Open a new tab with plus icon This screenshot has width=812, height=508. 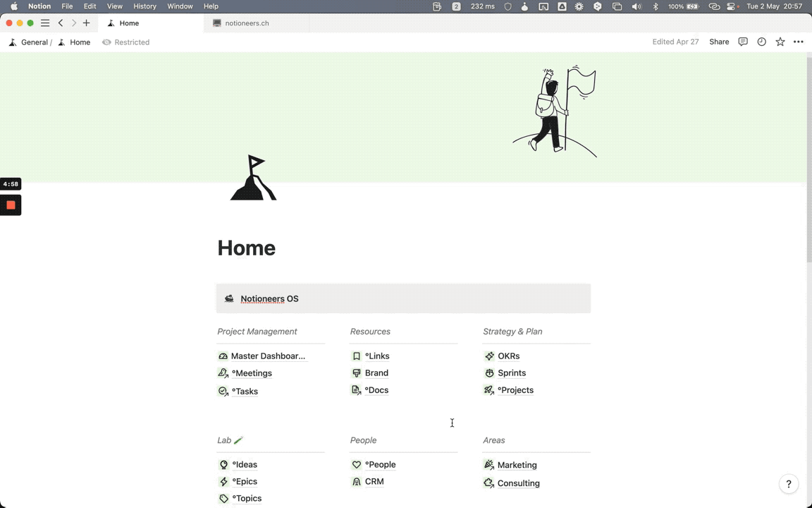click(x=87, y=23)
